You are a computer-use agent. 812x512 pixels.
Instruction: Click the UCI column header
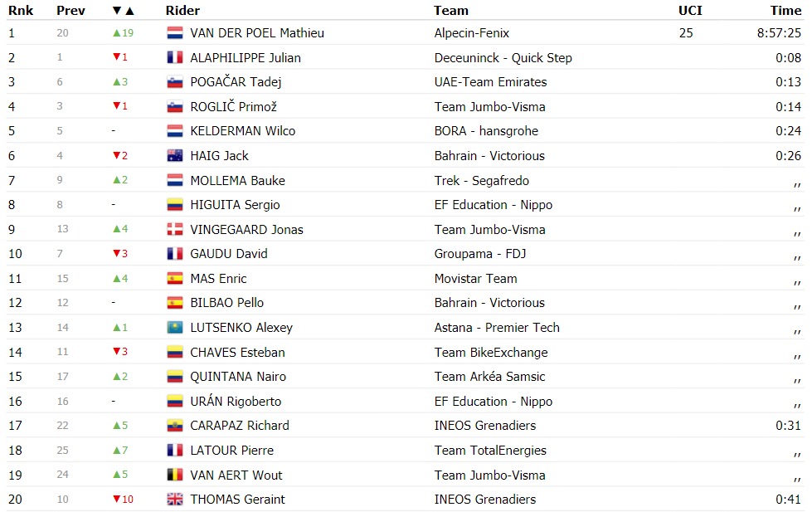690,10
